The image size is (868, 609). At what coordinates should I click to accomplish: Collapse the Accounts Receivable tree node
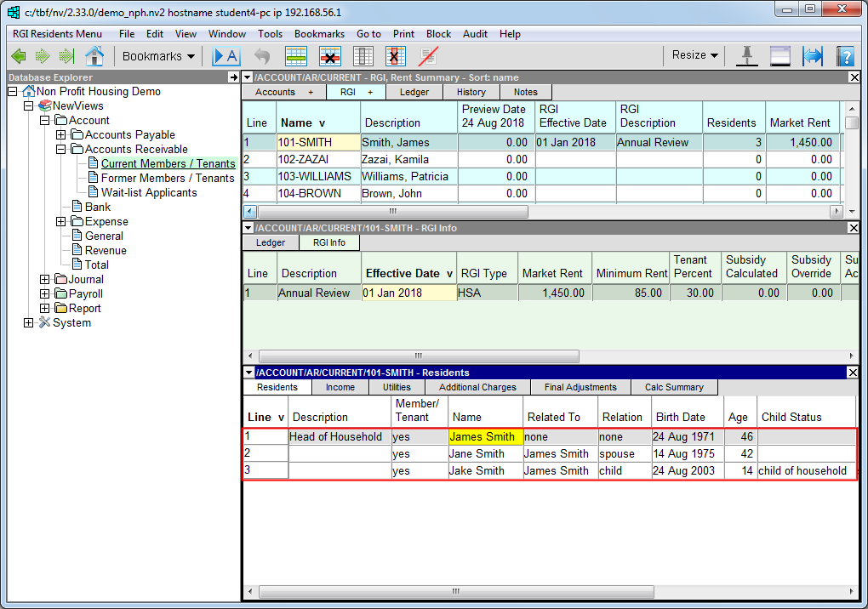(61, 150)
